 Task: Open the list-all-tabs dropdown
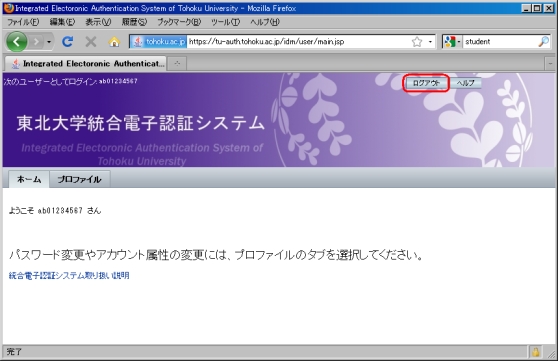click(550, 64)
